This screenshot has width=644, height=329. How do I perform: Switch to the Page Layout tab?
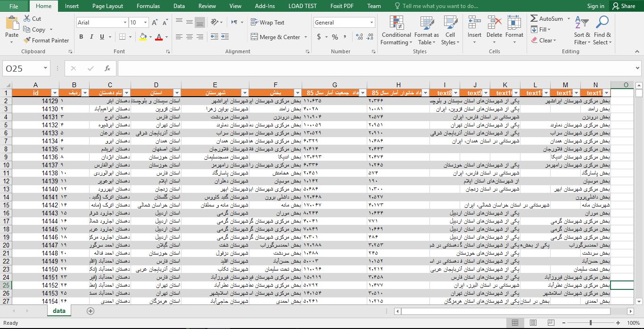coord(107,6)
